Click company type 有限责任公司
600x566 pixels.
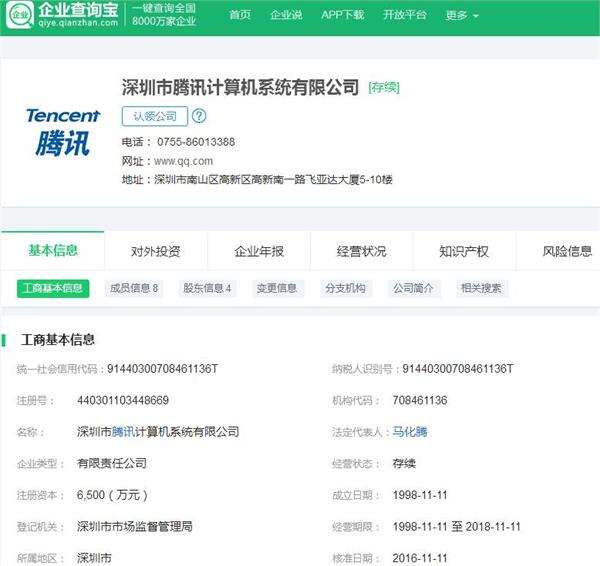pyautogui.click(x=112, y=463)
